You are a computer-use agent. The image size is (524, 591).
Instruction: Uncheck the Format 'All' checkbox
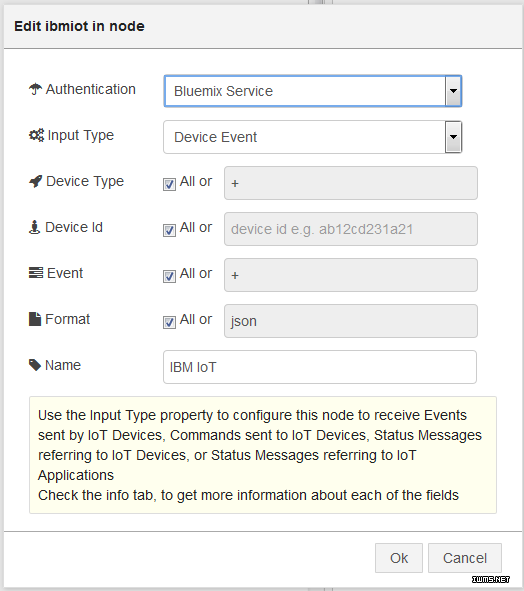[169, 322]
